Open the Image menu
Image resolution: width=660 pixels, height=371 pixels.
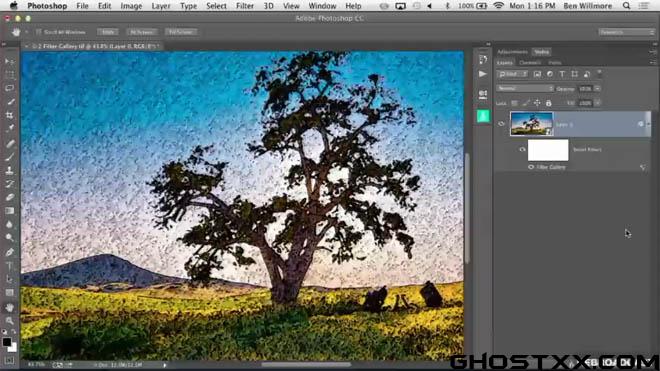[131, 6]
